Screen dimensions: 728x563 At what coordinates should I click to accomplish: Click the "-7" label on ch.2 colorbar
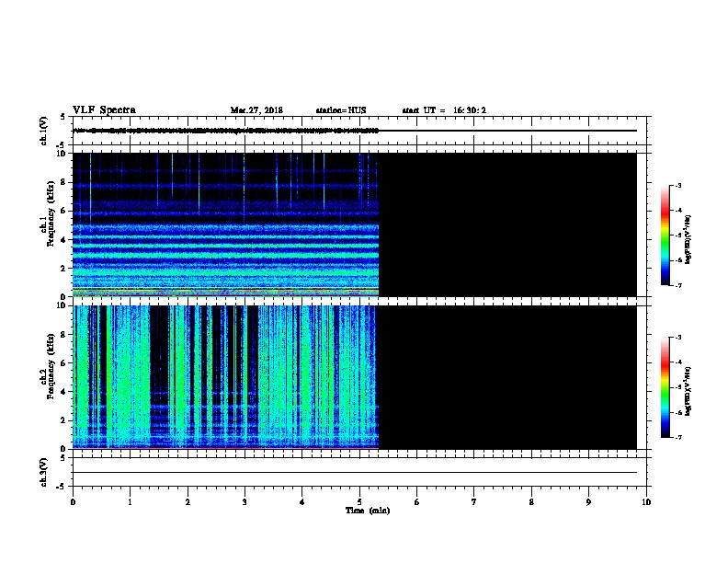pos(677,437)
